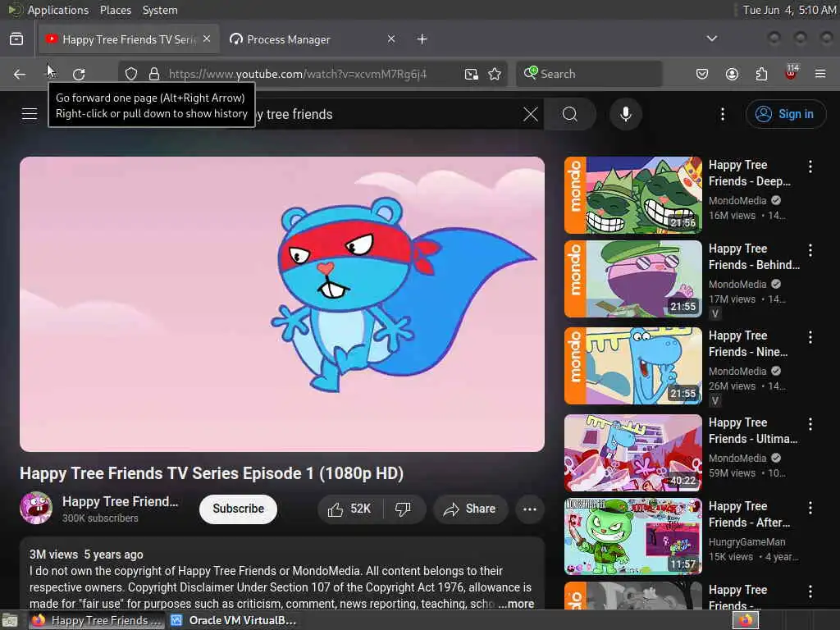Open the Nine thumbnail with blue moose
The width and height of the screenshot is (840, 630).
[x=633, y=366]
